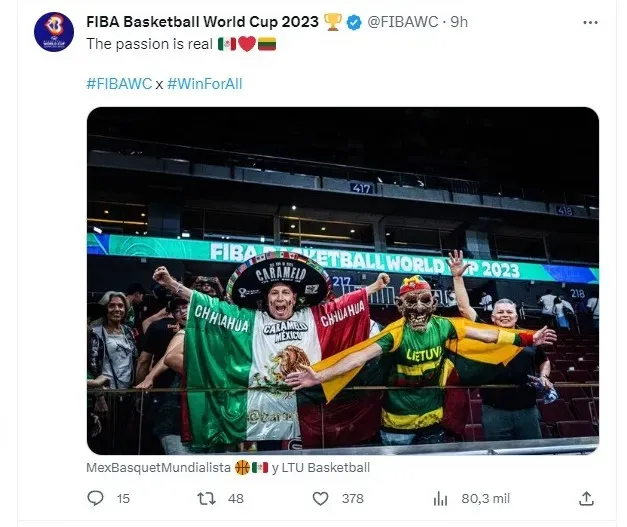Click the 80,3 mil views count
The width and height of the screenshot is (627, 527).
pyautogui.click(x=485, y=499)
